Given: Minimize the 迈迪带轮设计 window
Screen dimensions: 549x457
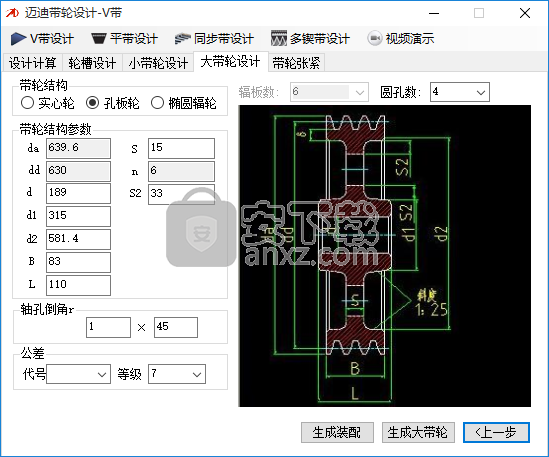Looking at the screenshot, I should [x=434, y=13].
